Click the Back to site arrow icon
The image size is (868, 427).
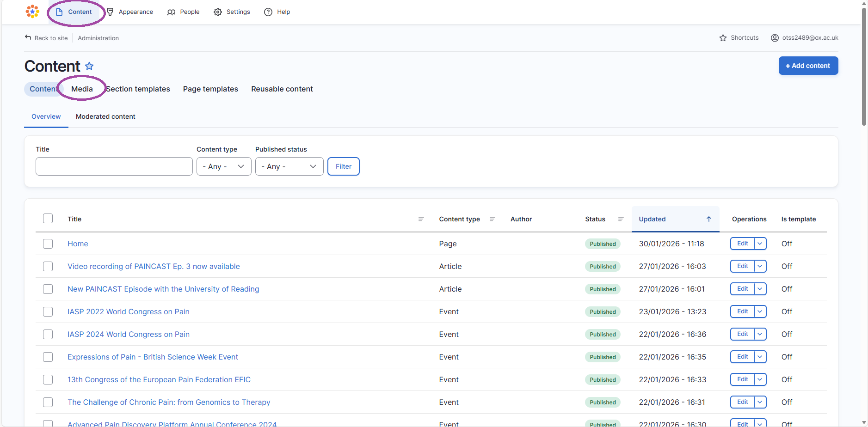click(x=28, y=37)
